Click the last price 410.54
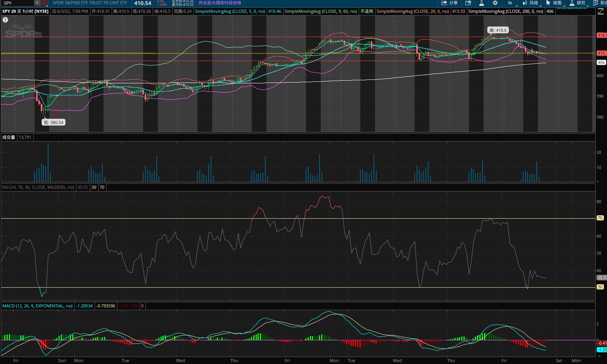Screen dimensions: 607x364 142,3
